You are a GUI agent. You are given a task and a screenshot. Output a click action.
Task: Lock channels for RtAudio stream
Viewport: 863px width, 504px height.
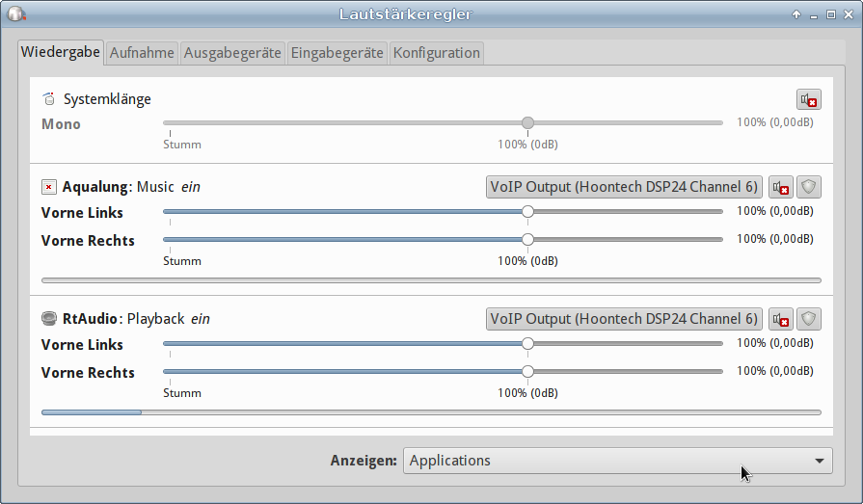(809, 319)
